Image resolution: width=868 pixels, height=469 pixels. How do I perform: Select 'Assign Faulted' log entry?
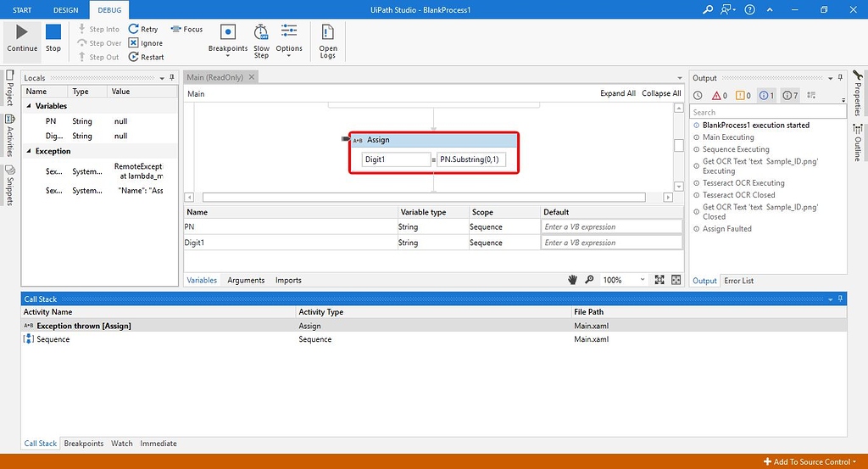tap(726, 229)
